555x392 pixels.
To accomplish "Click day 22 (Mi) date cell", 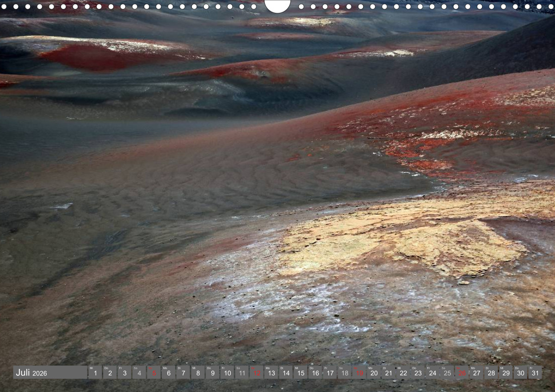I will click(x=403, y=373).
